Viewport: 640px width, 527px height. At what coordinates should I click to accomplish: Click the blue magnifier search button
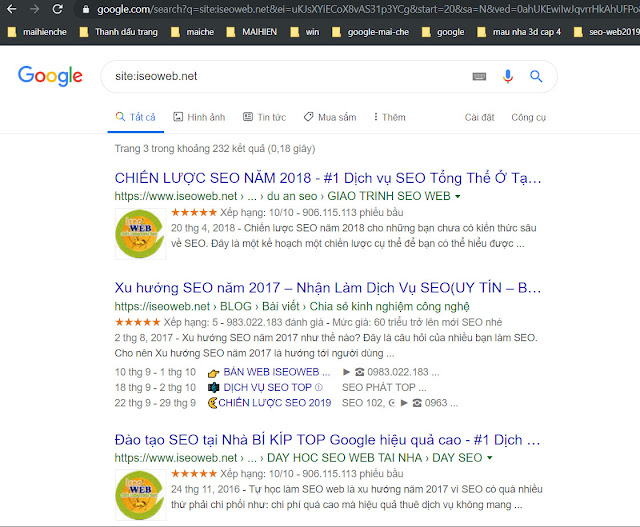point(536,76)
